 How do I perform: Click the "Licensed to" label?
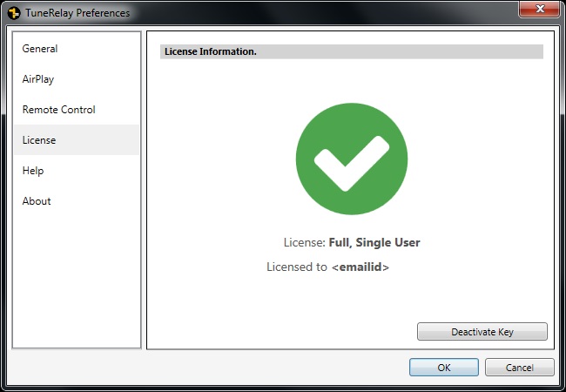(x=297, y=267)
